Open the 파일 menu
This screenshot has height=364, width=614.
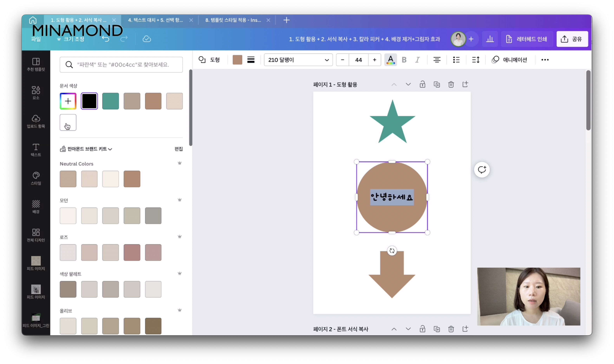point(36,39)
